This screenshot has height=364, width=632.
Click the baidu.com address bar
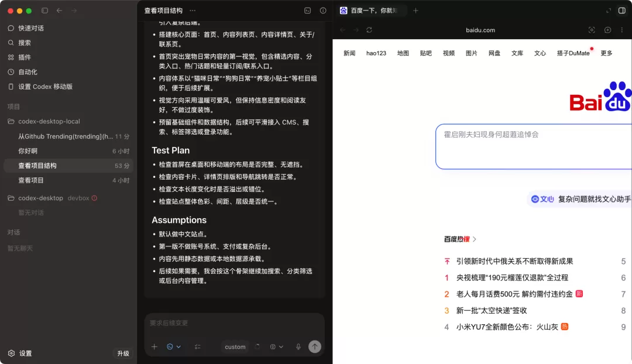pos(480,30)
